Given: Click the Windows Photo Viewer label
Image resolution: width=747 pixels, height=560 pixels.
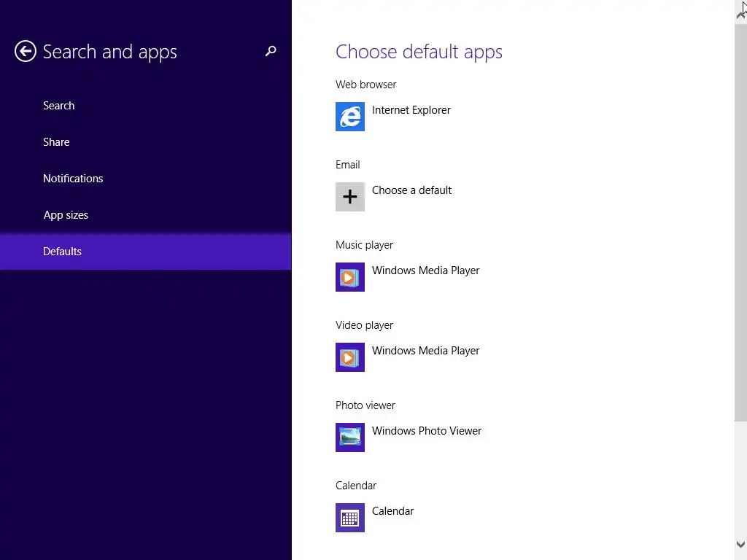Looking at the screenshot, I should pyautogui.click(x=426, y=431).
